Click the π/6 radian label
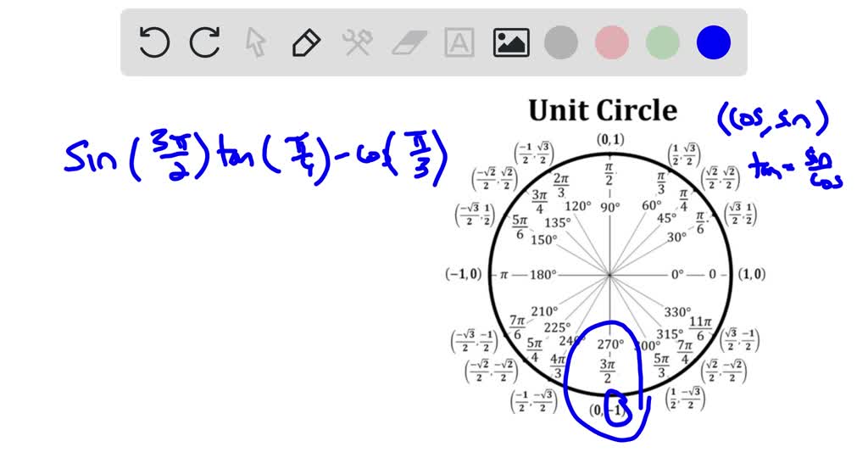Viewport: 868px width, 475px height. (x=700, y=222)
